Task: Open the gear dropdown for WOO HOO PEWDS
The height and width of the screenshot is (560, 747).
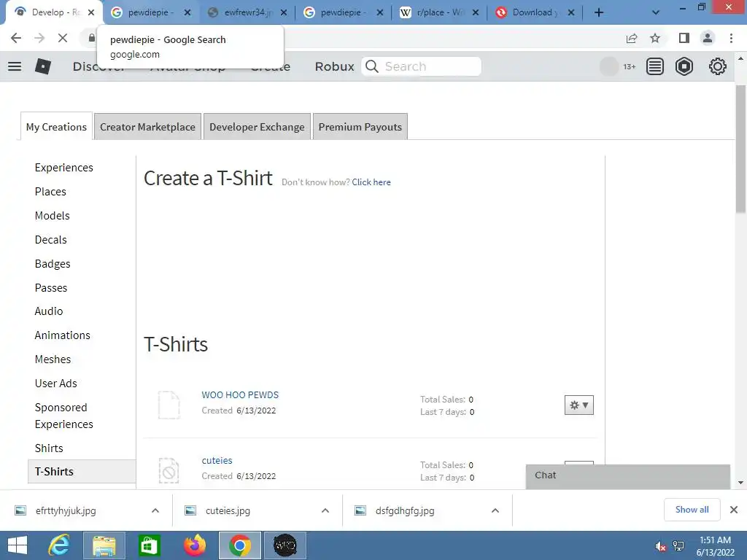Action: (x=578, y=405)
